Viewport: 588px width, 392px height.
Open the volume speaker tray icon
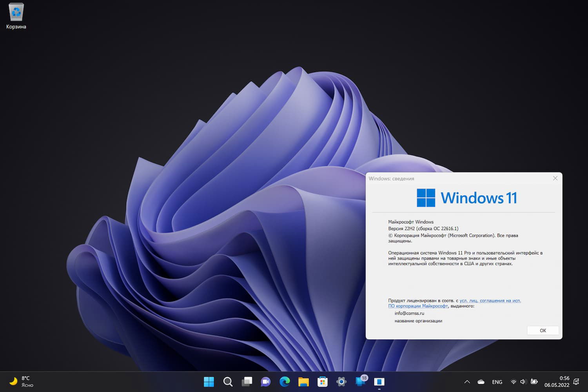[x=523, y=382]
